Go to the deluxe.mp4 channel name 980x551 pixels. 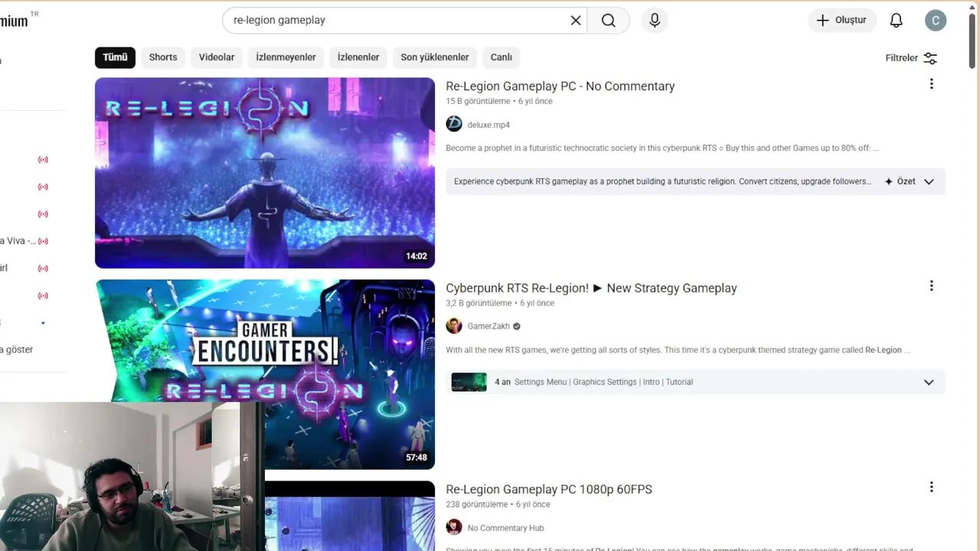[x=488, y=125]
